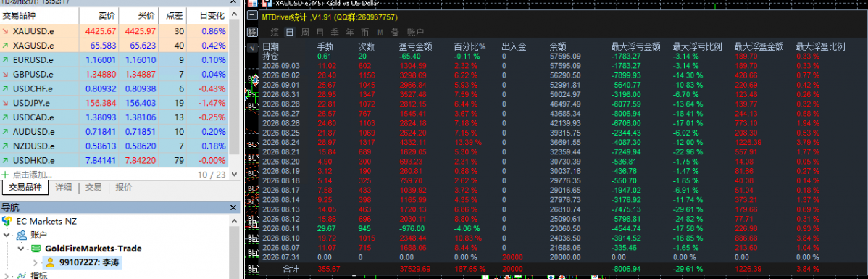Select 年 yearly tab in MTDriver panel
Viewport: 868px width, 279px height.
[x=350, y=32]
